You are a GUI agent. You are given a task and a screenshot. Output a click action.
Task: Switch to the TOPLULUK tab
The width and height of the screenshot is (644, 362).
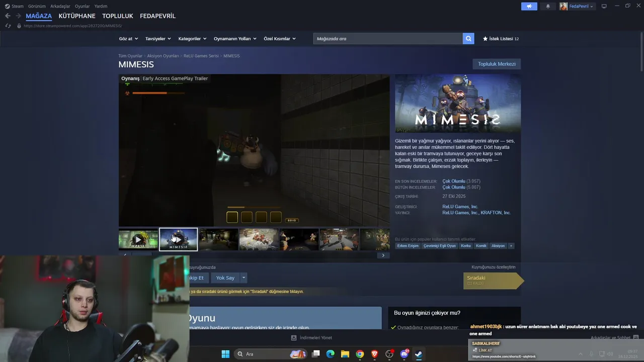pyautogui.click(x=118, y=16)
